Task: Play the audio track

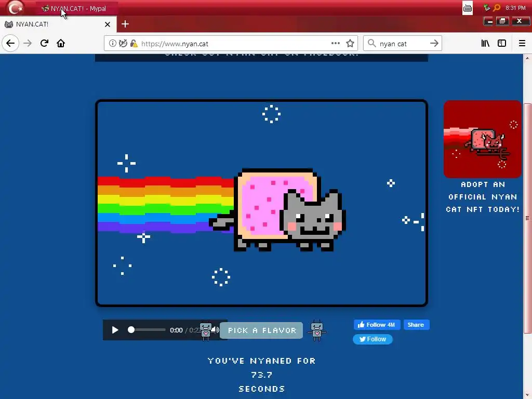Action: [x=115, y=330]
